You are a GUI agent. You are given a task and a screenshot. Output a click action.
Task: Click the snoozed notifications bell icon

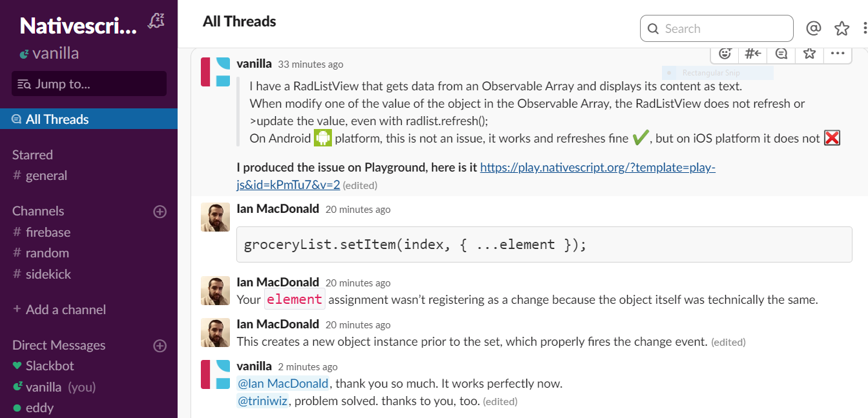(x=156, y=20)
